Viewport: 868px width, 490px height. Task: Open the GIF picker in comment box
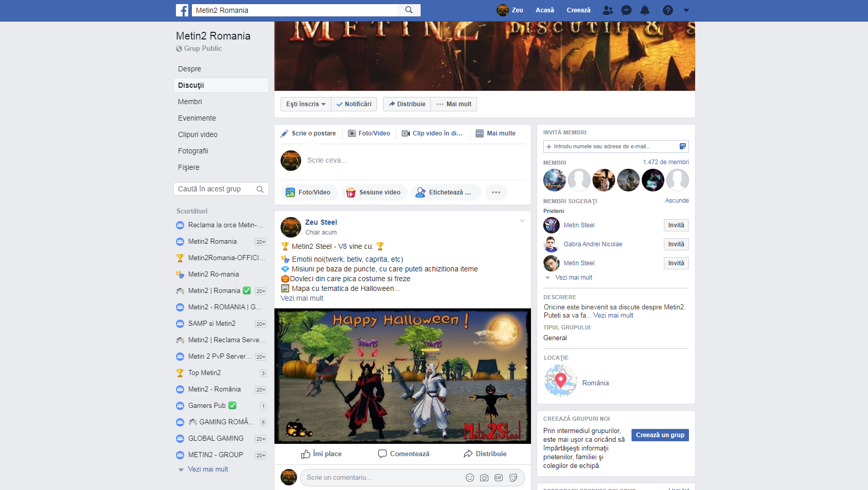(x=499, y=478)
